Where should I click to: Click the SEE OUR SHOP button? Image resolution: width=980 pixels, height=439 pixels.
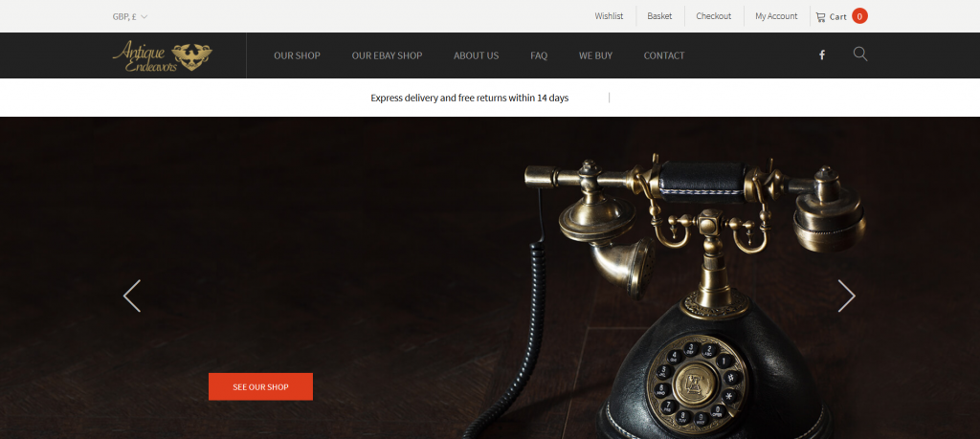coord(260,386)
